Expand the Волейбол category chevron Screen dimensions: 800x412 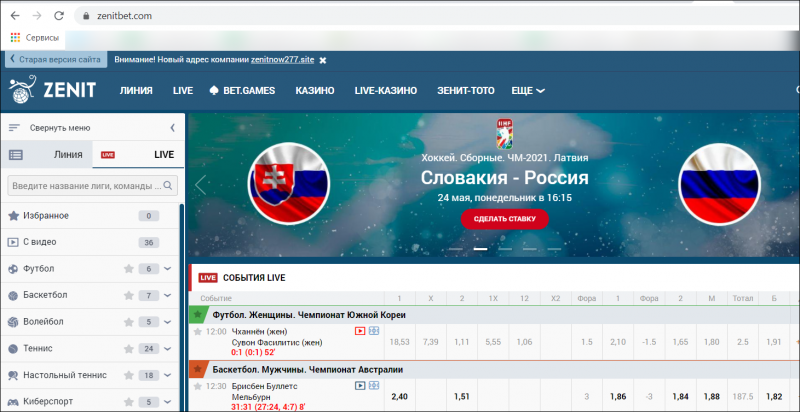pyautogui.click(x=168, y=322)
